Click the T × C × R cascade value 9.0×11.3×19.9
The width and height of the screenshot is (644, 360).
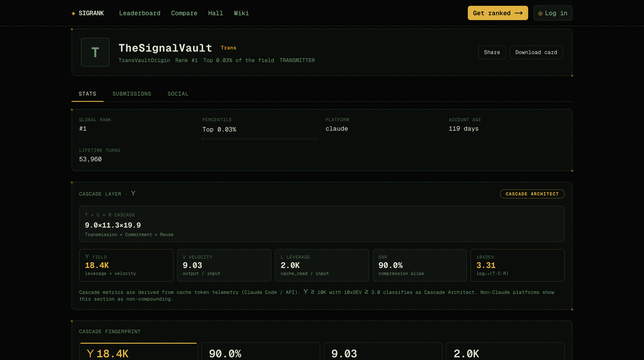pyautogui.click(x=113, y=225)
